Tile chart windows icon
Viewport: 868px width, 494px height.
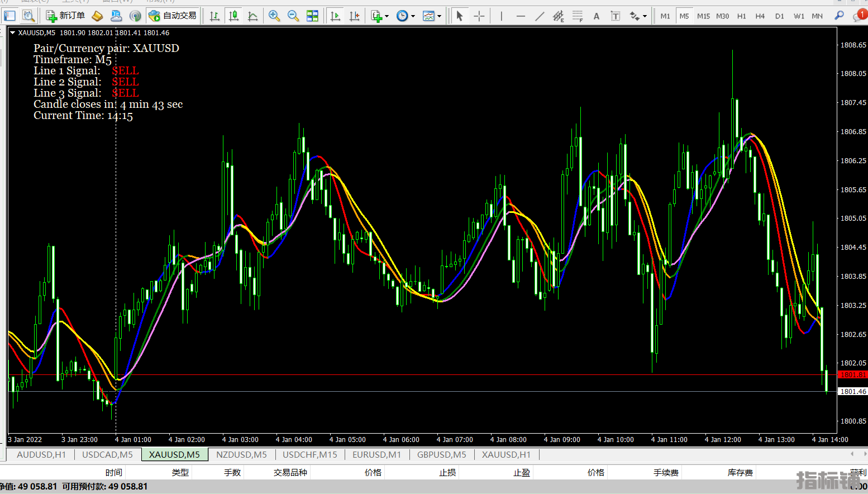point(312,16)
